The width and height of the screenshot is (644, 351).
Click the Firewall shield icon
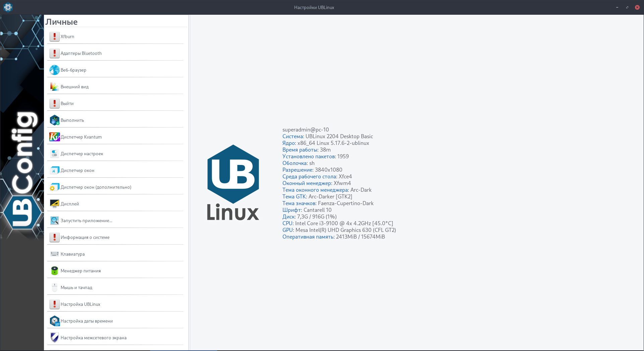[x=54, y=338]
